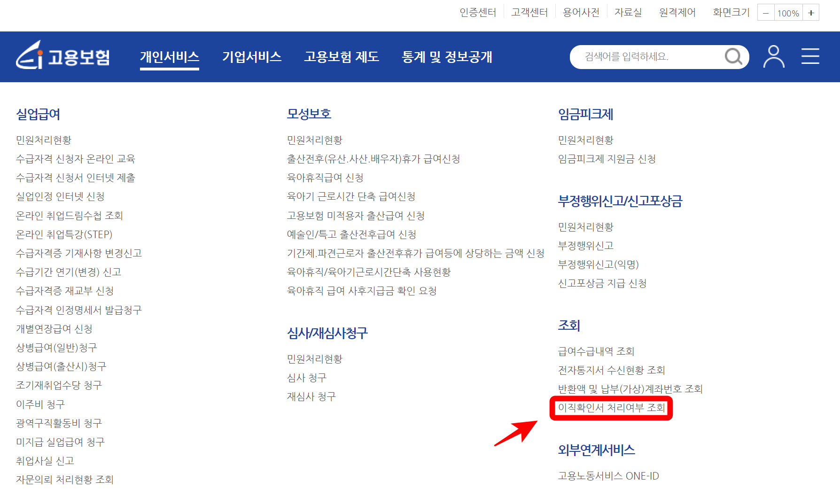Open 육아휴직급여 신청
The image size is (840, 504).
(325, 178)
